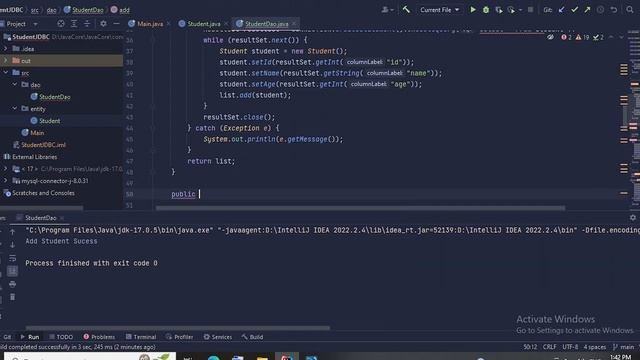Select StudentDao class in project tree
Image resolution: width=640 pixels, height=360 pixels.
tap(54, 97)
